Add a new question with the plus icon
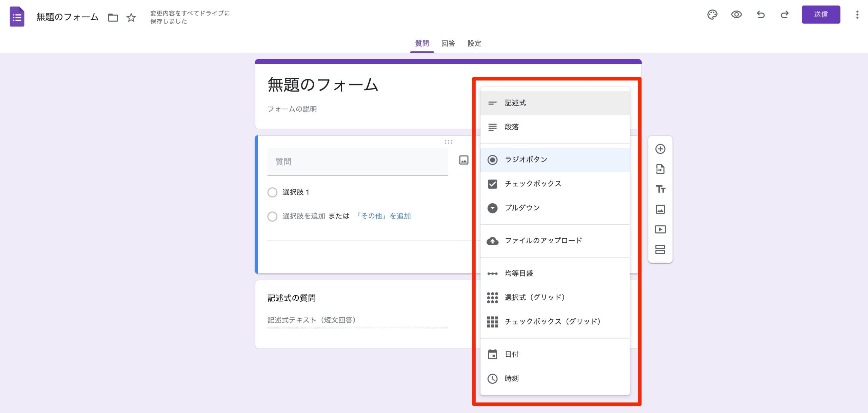This screenshot has height=413, width=868. pyautogui.click(x=660, y=149)
